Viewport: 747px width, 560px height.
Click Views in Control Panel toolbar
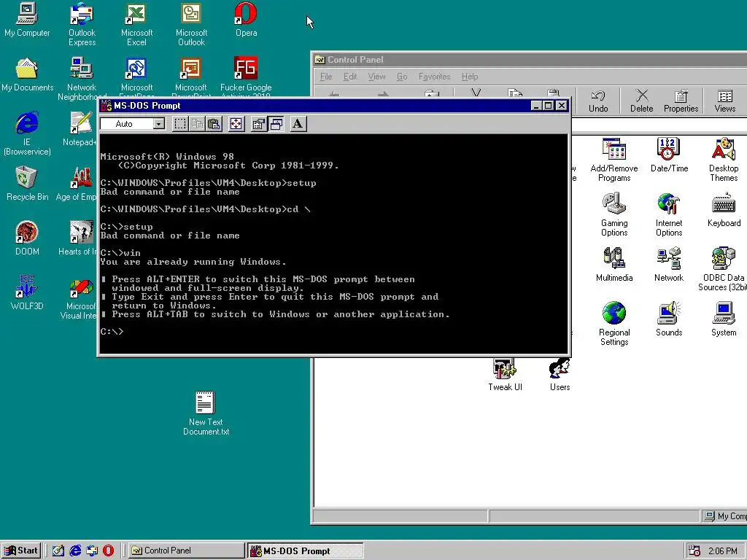(724, 101)
